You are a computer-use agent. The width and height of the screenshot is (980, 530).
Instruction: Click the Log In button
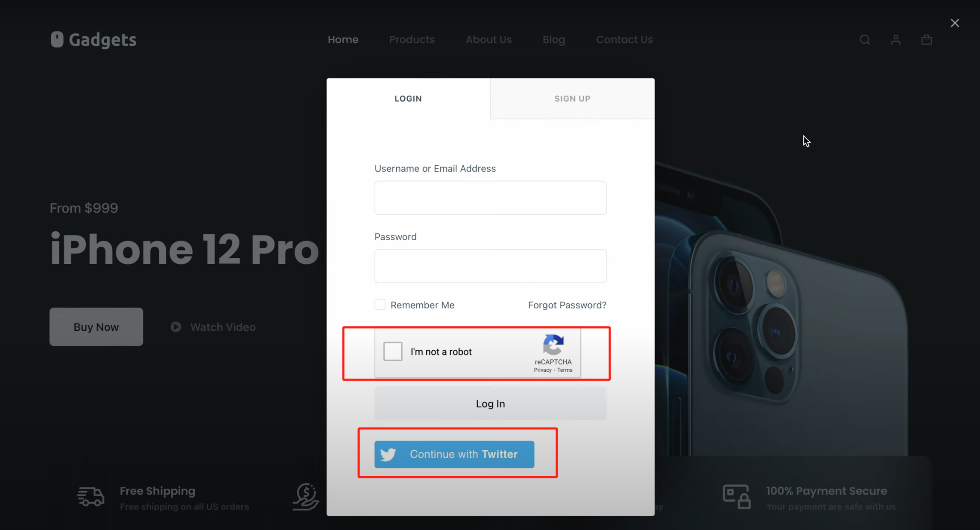click(x=490, y=404)
